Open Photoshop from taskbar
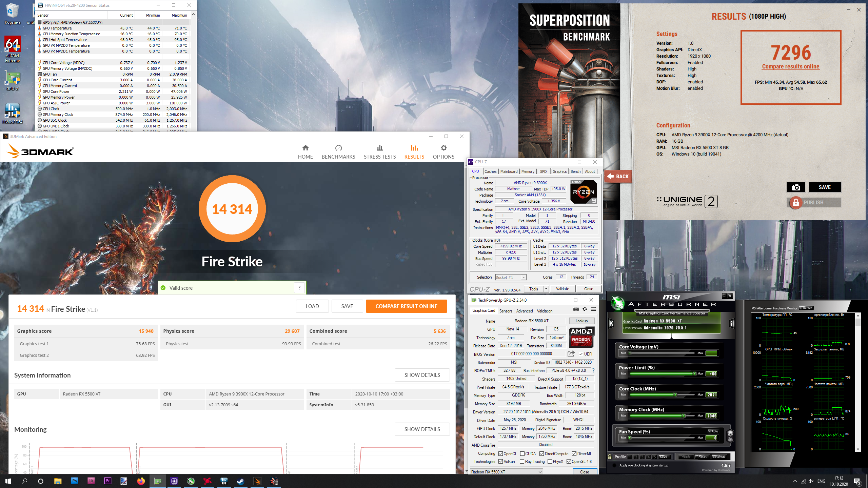Viewport: 868px width, 488px height. tap(74, 481)
